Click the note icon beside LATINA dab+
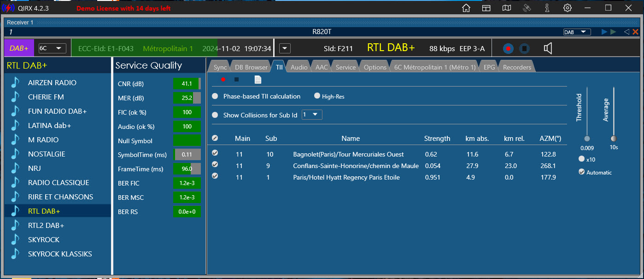 pos(16,126)
